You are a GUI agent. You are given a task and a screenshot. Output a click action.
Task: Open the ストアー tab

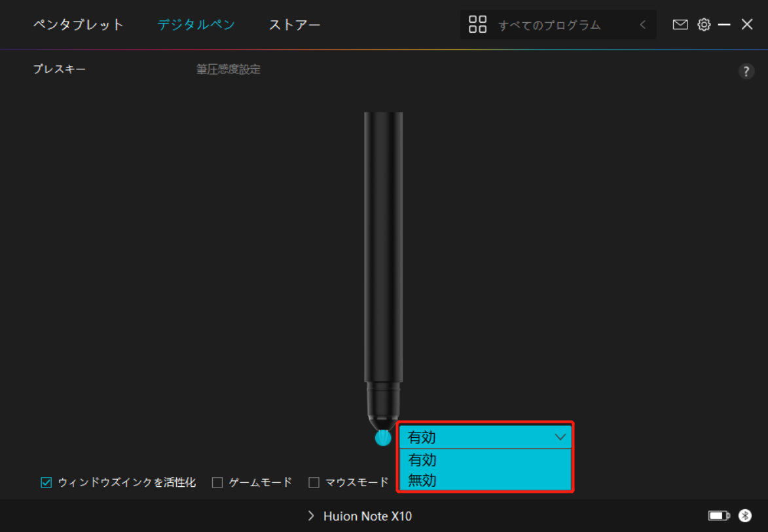[x=295, y=25]
